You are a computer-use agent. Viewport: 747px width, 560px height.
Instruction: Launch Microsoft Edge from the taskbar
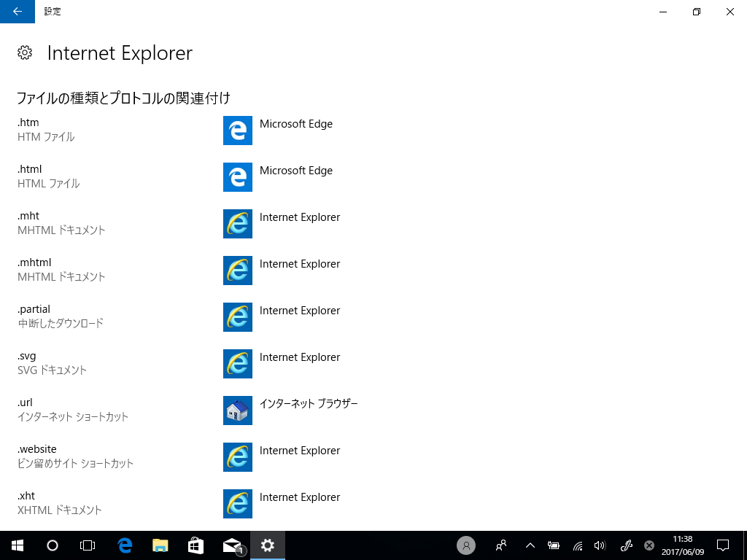coord(125,545)
